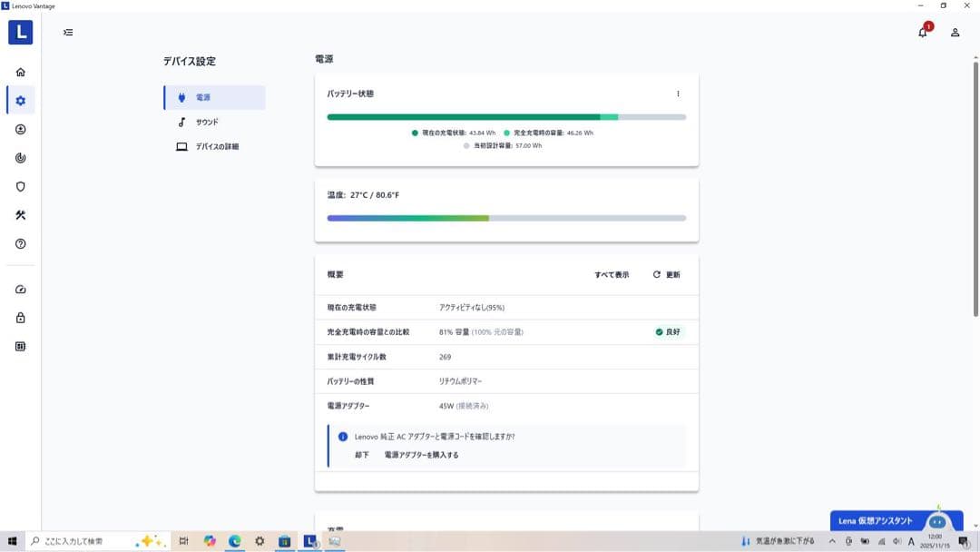Open the battery status three-dot menu
Screen dimensions: 980x552
(678, 94)
